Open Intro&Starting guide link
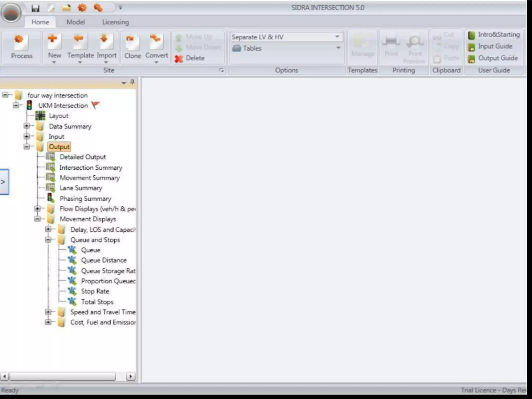 pyautogui.click(x=498, y=35)
